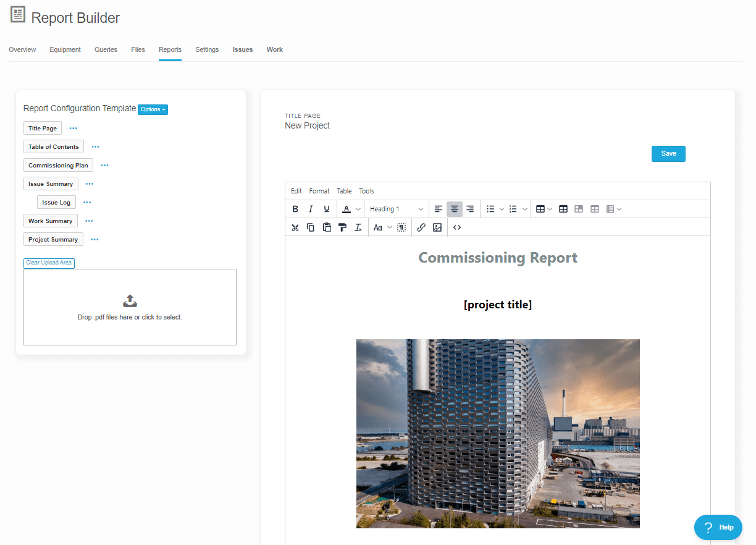Select the Issue Summary section

click(x=51, y=184)
